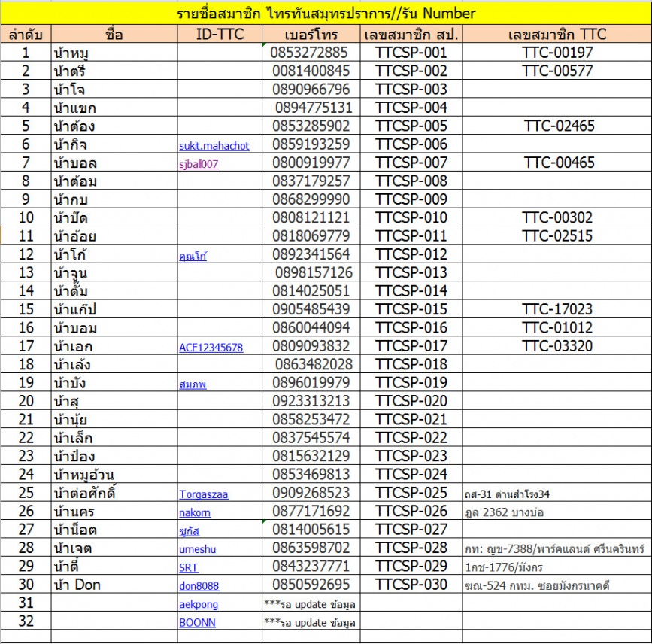The width and height of the screenshot is (652, 644).
Task: Click the umeshu hyperlink
Action: tap(198, 549)
